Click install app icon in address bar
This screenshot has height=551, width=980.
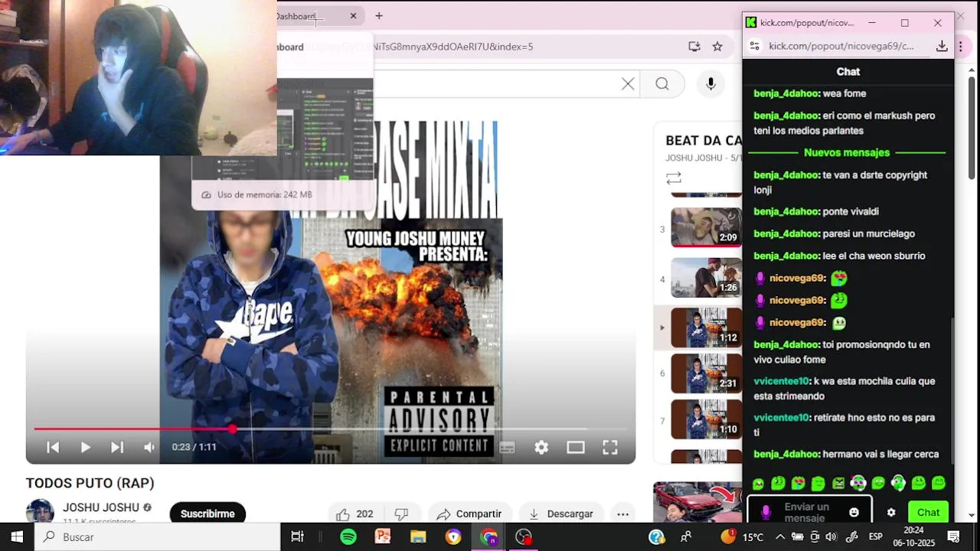[x=694, y=47]
